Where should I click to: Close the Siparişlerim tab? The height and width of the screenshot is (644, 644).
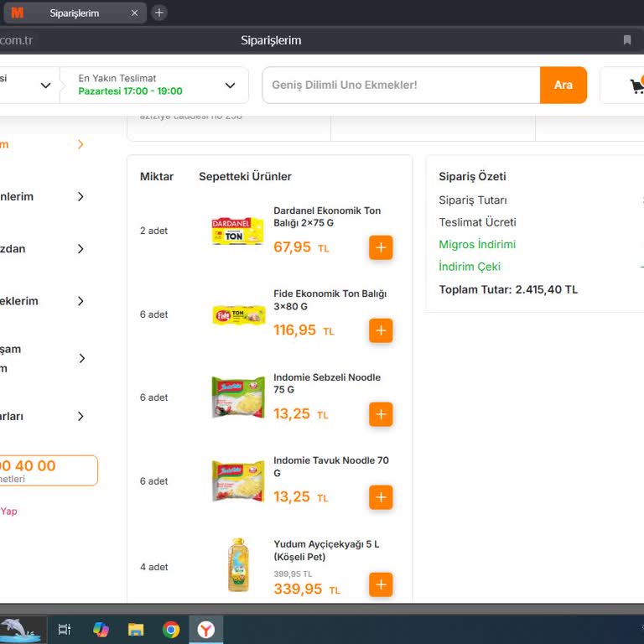tap(134, 13)
